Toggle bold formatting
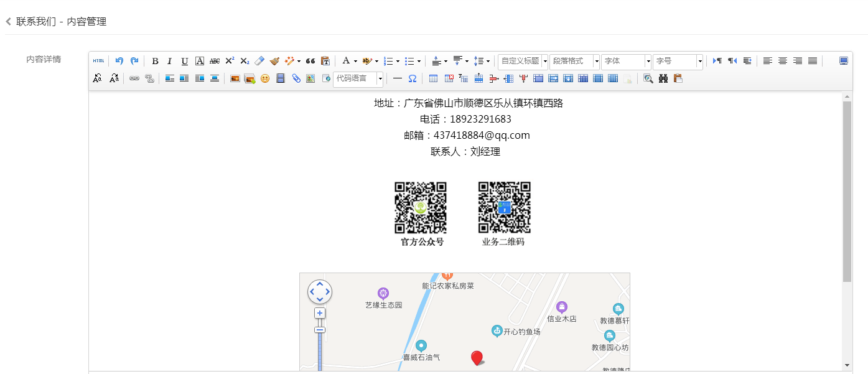The width and height of the screenshot is (868, 374). pos(155,61)
